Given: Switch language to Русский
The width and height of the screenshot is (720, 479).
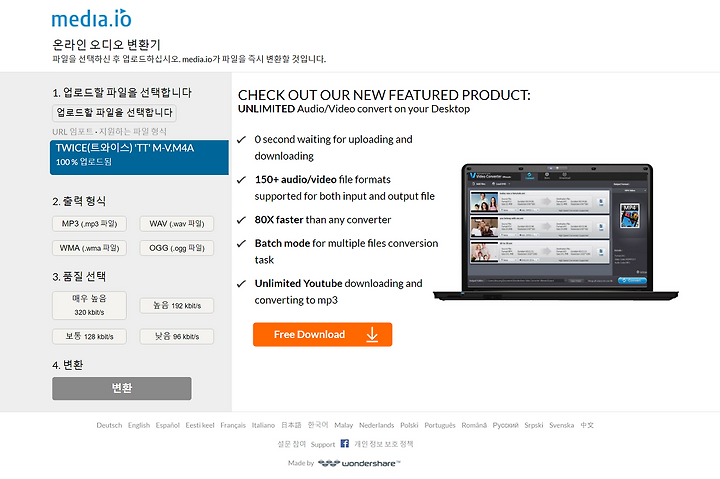Looking at the screenshot, I should [506, 425].
